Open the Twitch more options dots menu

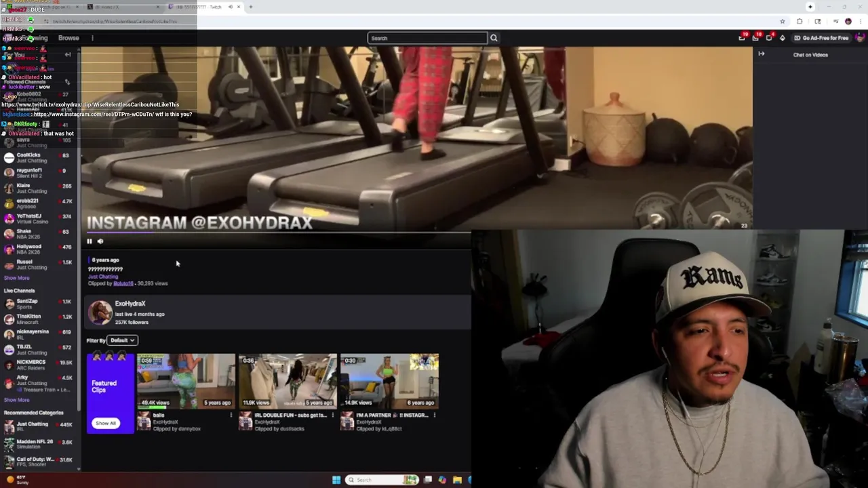[x=92, y=38]
